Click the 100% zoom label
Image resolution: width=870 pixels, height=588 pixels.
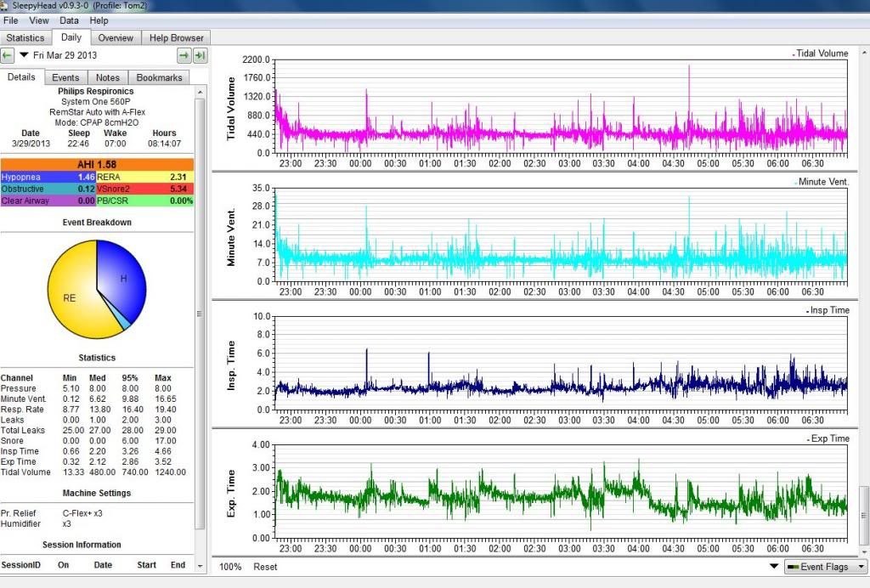tap(229, 567)
